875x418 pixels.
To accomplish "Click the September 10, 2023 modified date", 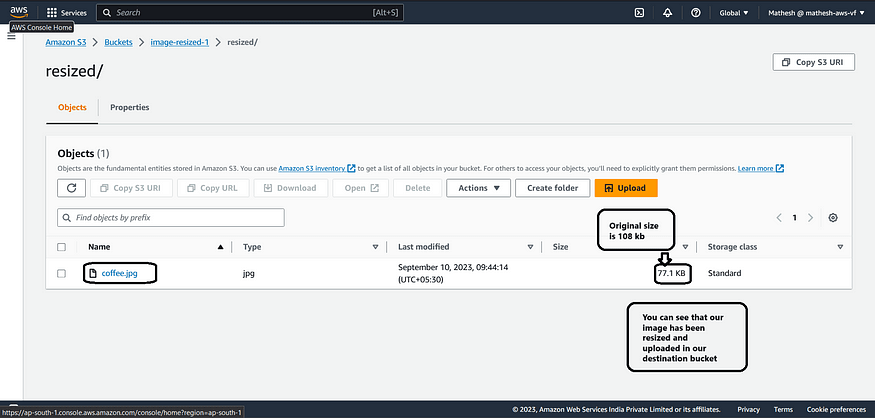I will 453,273.
